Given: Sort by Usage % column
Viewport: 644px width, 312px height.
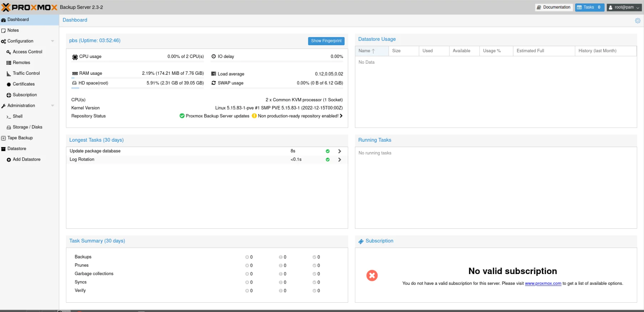Looking at the screenshot, I should tap(496, 51).
